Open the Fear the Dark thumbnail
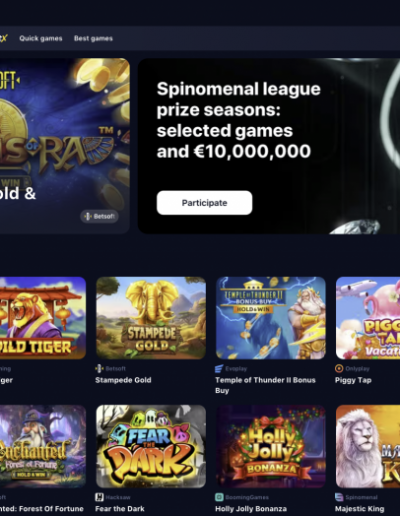The height and width of the screenshot is (516, 400). (x=151, y=446)
